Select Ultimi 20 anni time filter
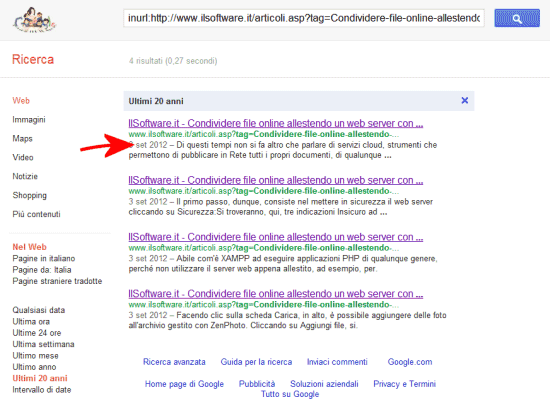 point(40,378)
